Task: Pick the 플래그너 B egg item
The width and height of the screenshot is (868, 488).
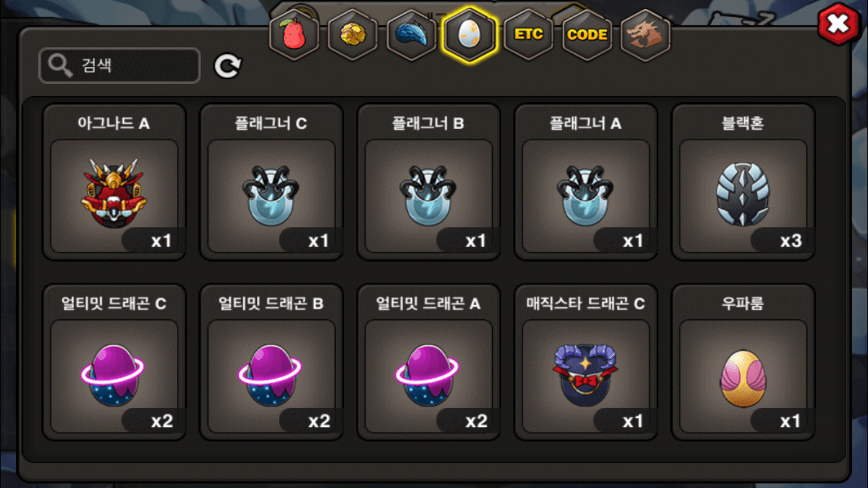Action: (429, 182)
